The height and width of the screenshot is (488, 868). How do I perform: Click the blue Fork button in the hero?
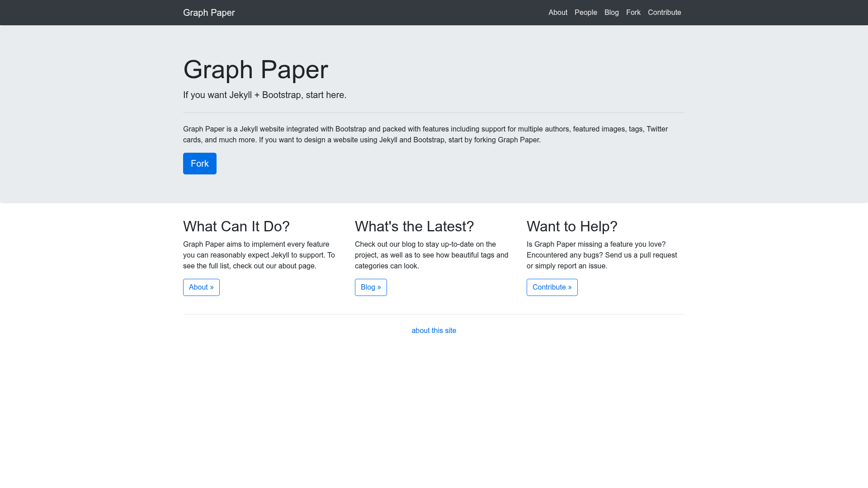[200, 164]
